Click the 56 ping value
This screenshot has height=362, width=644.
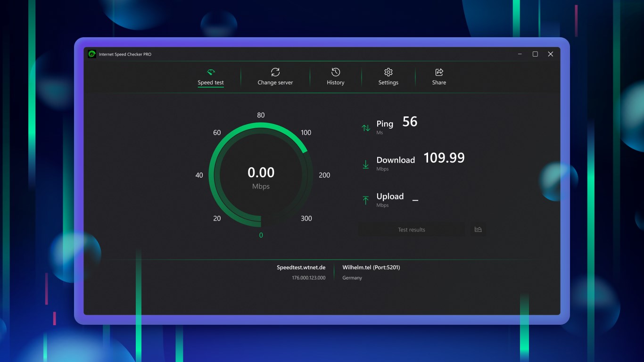(410, 122)
